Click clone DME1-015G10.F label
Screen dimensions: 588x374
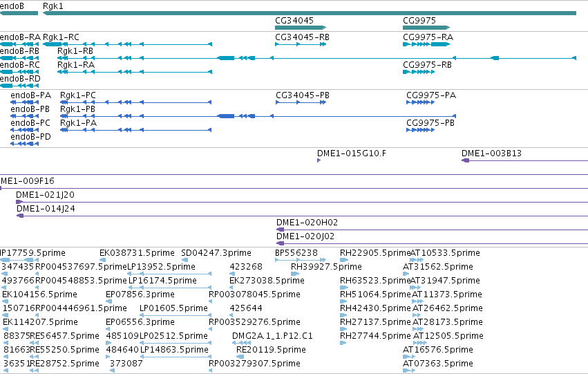tap(352, 153)
